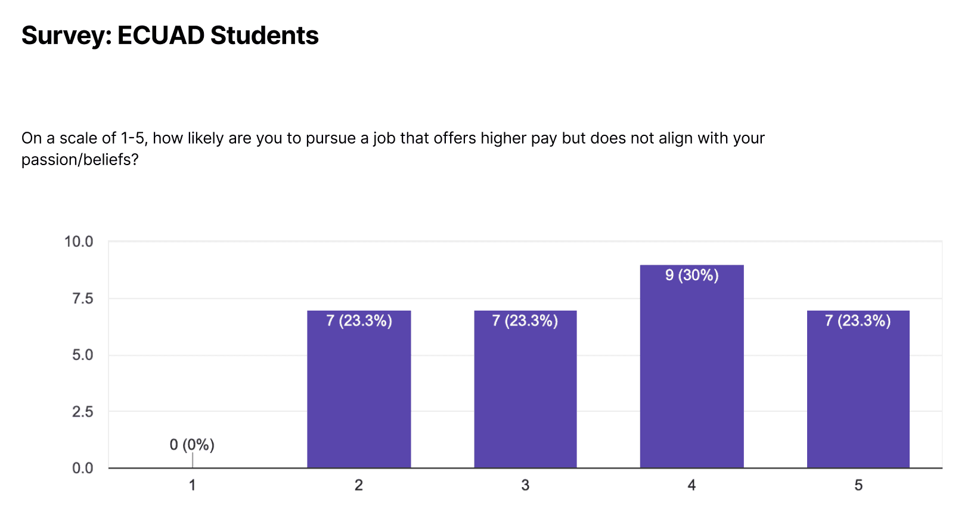Click x-axis label 1
This screenshot has height=521, width=980.
[x=192, y=485]
